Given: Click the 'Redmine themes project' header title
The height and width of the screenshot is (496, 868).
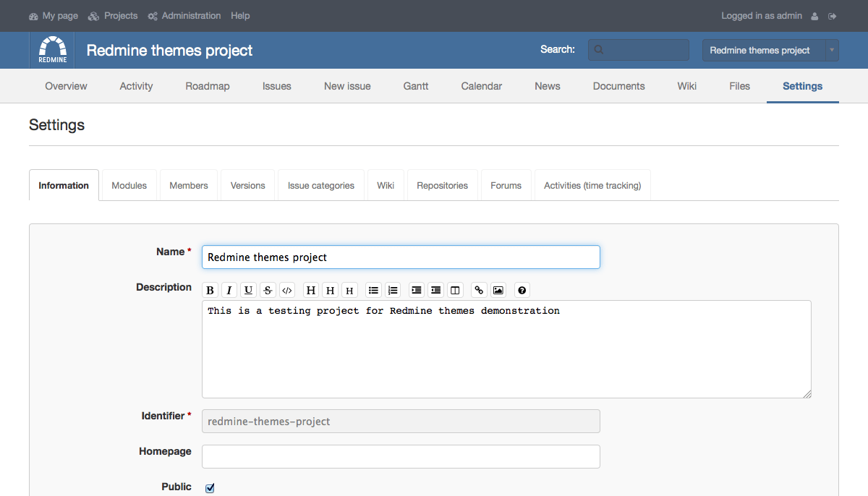Looking at the screenshot, I should point(170,51).
